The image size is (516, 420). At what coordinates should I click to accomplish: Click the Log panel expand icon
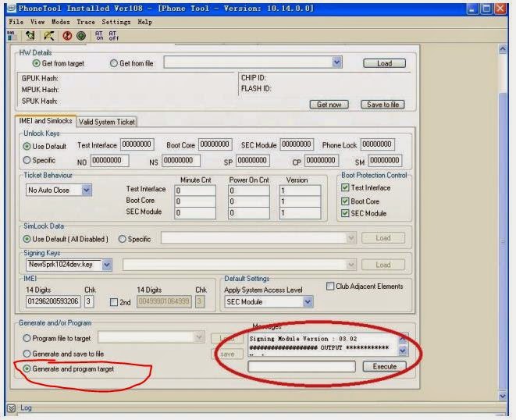11,408
